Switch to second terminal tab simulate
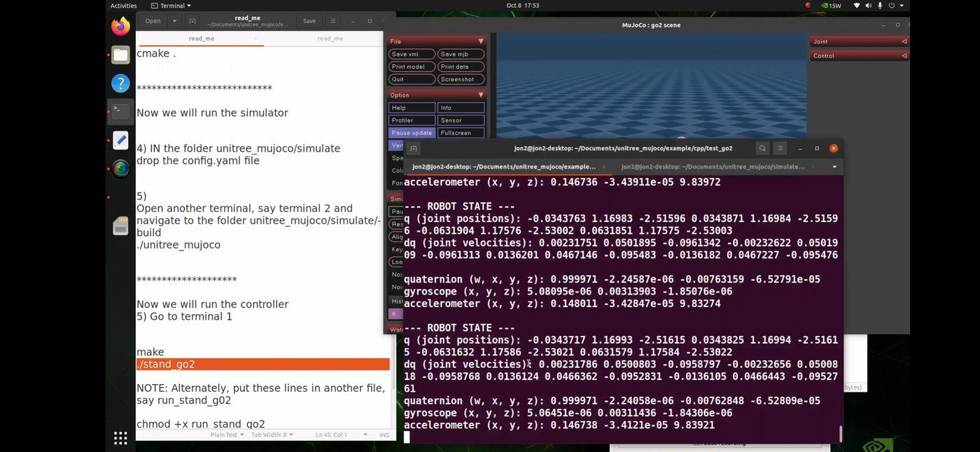The height and width of the screenshot is (452, 980). point(714,167)
